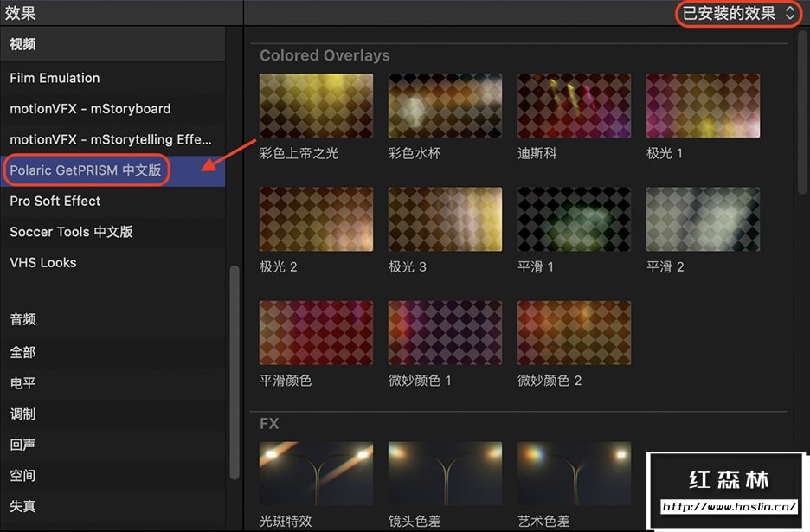Image resolution: width=810 pixels, height=532 pixels.
Task: Select 光斑特效 FX thumbnail
Action: point(316,473)
